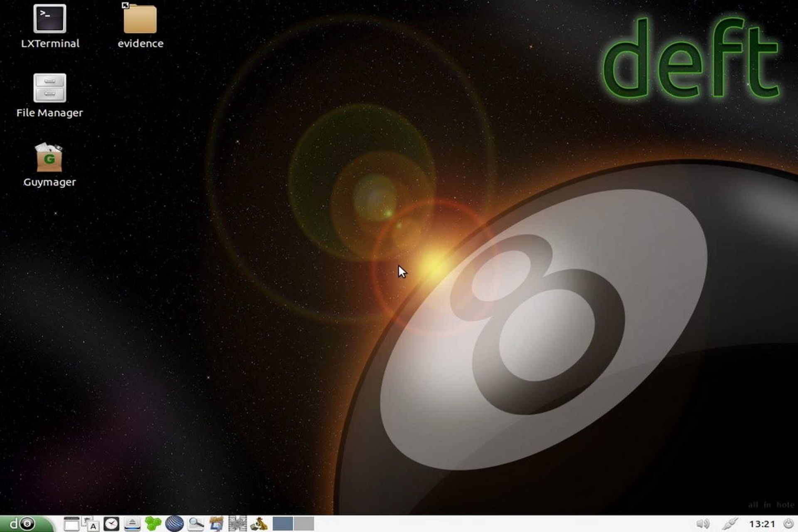
Task: Launch Guymager disk imaging tool
Action: (50, 165)
